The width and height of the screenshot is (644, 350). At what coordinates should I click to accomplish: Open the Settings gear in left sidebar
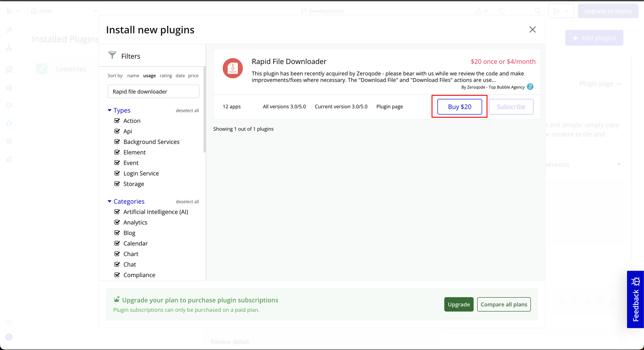pos(9,141)
